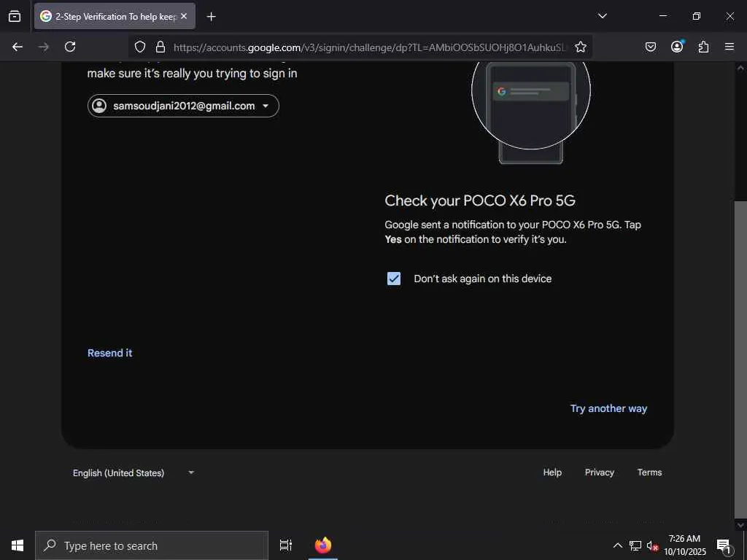Open the network status tray icon

pyautogui.click(x=635, y=545)
